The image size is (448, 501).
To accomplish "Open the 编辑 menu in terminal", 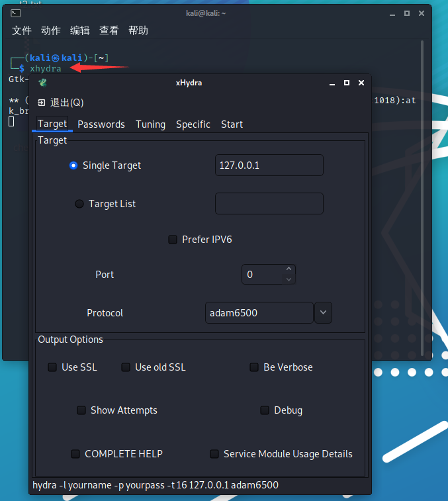I will pyautogui.click(x=80, y=30).
